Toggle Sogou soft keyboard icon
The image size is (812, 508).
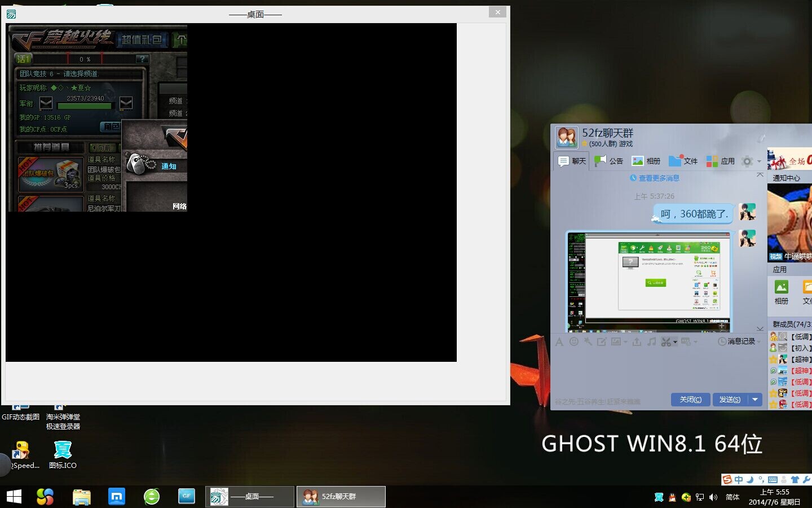pos(773,480)
